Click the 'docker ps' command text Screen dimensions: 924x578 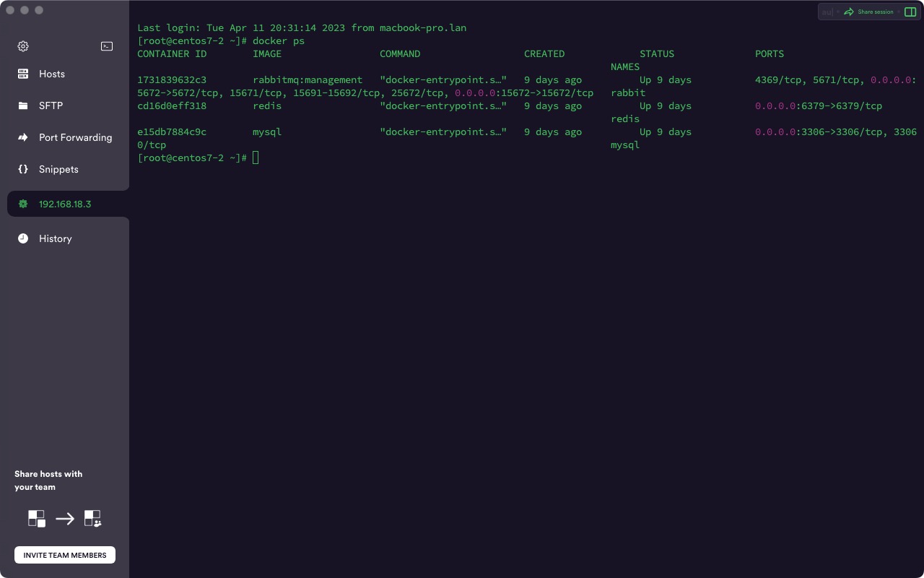click(x=279, y=40)
